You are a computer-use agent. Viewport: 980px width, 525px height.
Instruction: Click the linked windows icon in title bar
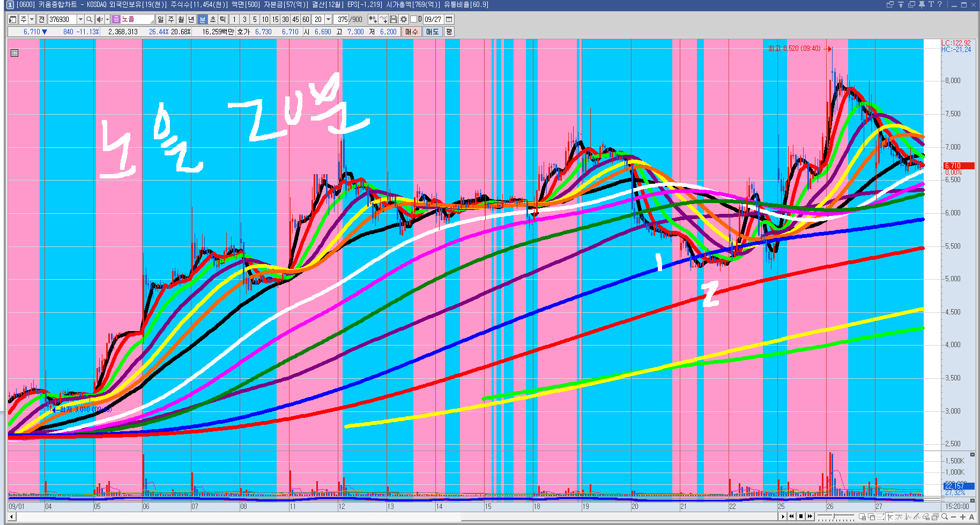pos(890,4)
